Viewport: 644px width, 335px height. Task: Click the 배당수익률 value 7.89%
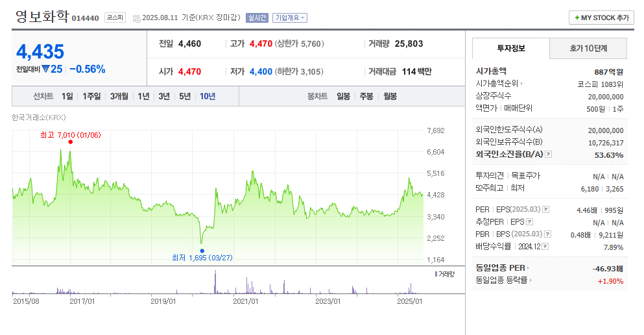point(614,247)
